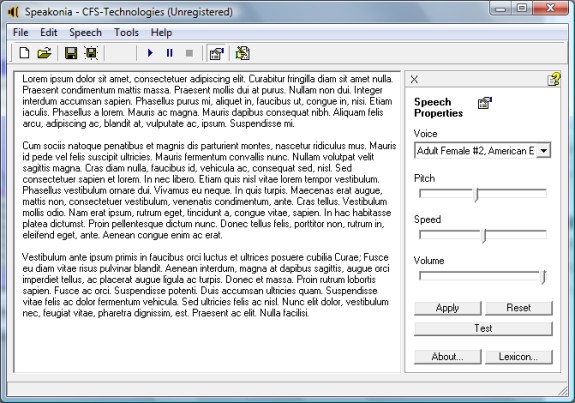Toggle the speech properties panel toolbar icon
Image resolution: width=575 pixels, height=403 pixels.
(x=217, y=53)
